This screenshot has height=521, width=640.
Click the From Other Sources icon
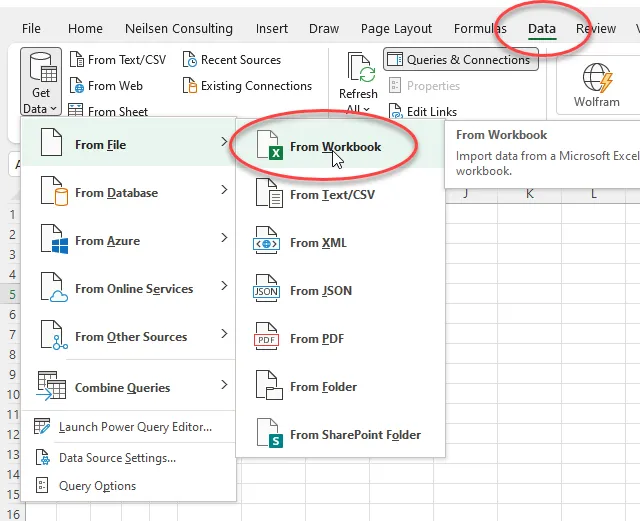[54, 335]
